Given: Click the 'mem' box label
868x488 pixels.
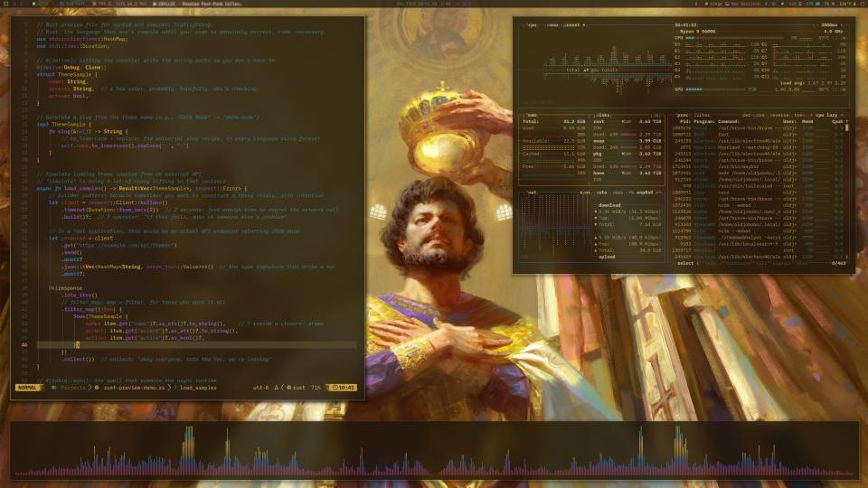Looking at the screenshot, I should (x=533, y=115).
